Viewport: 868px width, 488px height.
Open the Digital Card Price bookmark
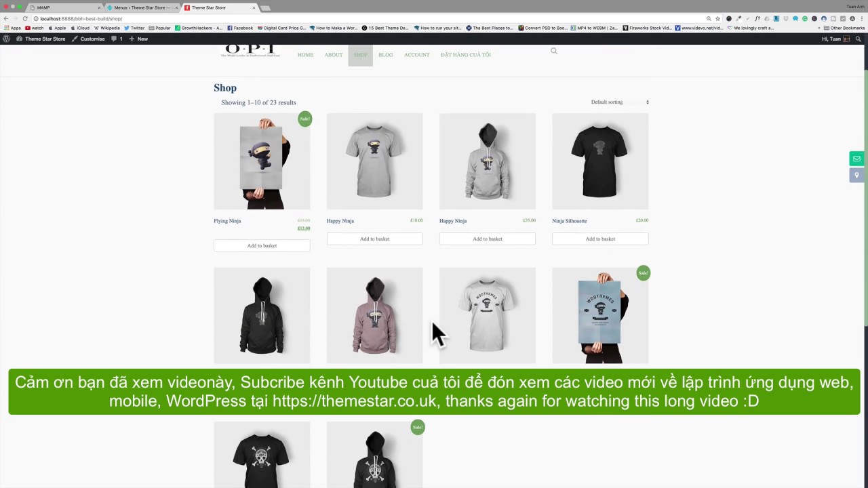281,28
